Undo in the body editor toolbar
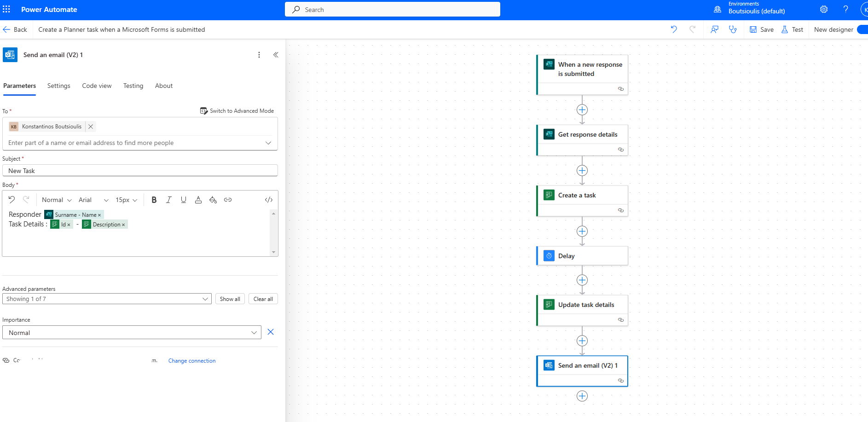 click(12, 200)
